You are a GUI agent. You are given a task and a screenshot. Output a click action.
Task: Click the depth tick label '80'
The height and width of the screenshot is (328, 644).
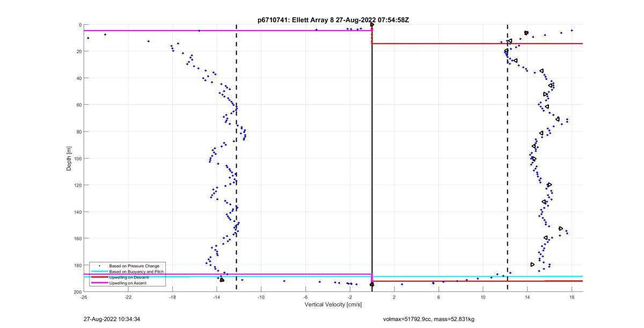78,132
